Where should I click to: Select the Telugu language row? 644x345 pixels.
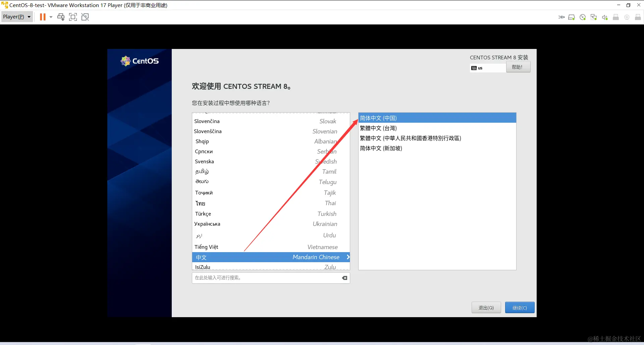coord(271,182)
